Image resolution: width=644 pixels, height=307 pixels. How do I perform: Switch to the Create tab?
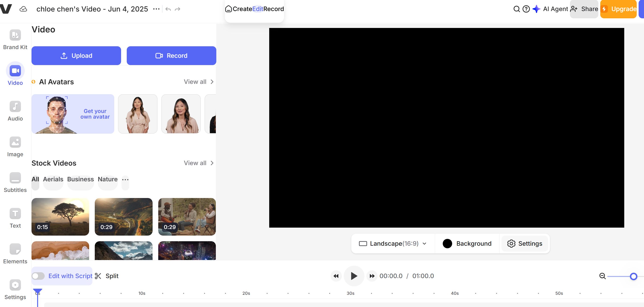point(242,9)
